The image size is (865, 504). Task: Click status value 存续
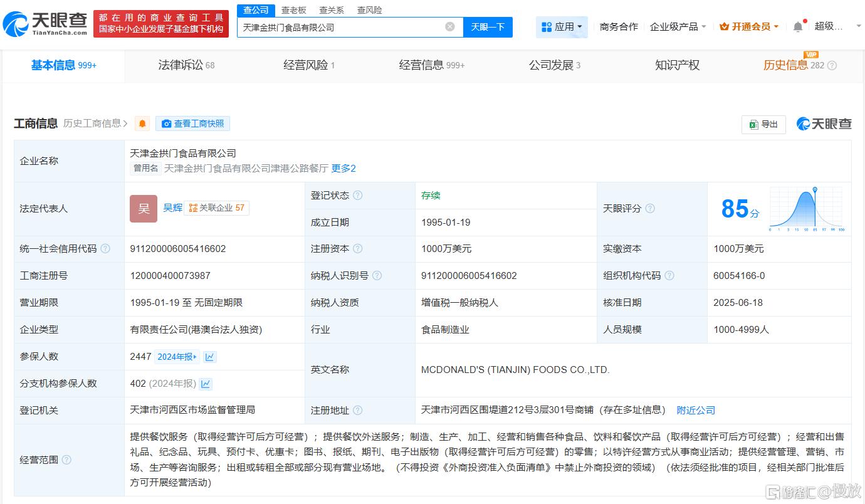(431, 195)
